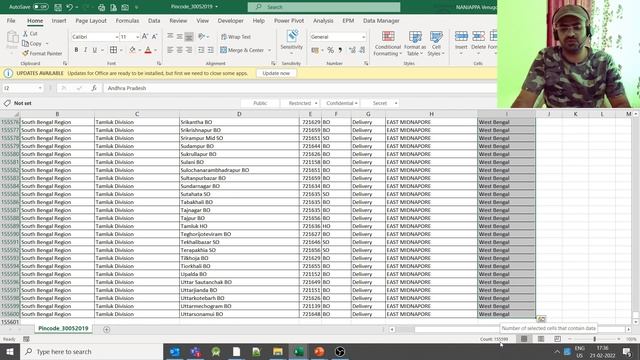
Task: Toggle Center alignment
Action: (180, 50)
